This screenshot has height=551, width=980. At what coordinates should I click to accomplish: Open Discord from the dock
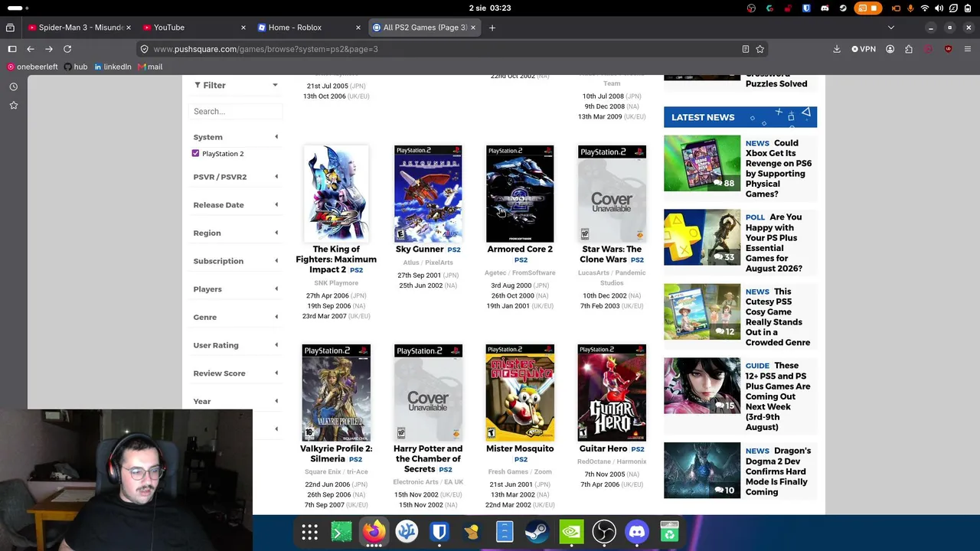point(637,532)
